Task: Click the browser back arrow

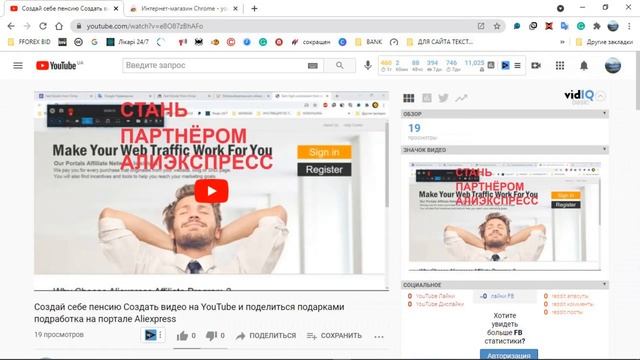Action: pos(11,26)
